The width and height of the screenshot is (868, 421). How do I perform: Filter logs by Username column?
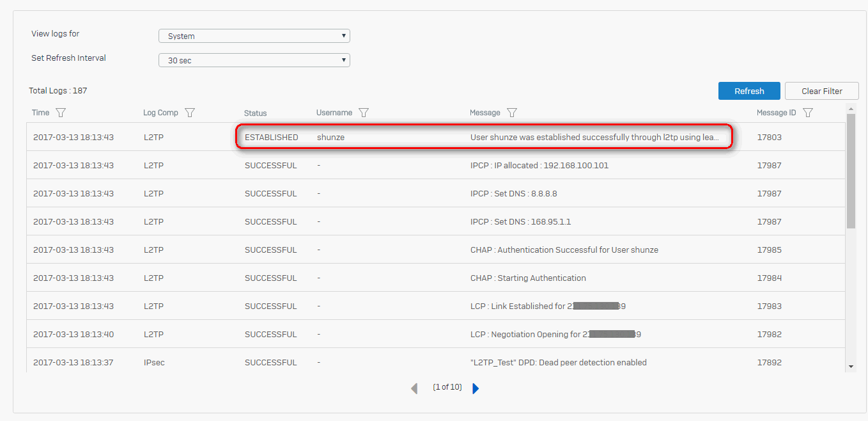point(364,113)
